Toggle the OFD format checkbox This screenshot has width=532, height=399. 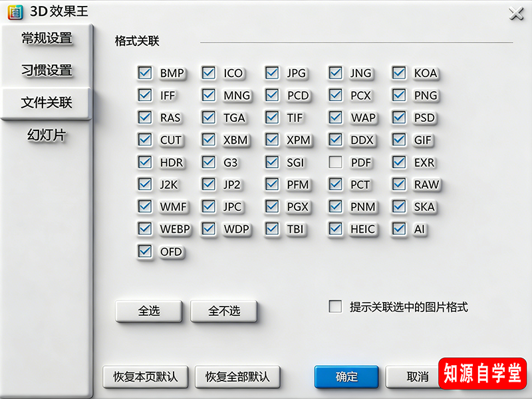(x=144, y=252)
